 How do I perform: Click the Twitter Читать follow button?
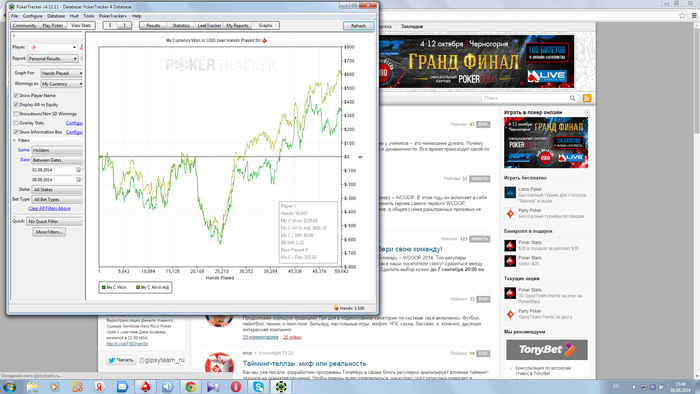121,360
